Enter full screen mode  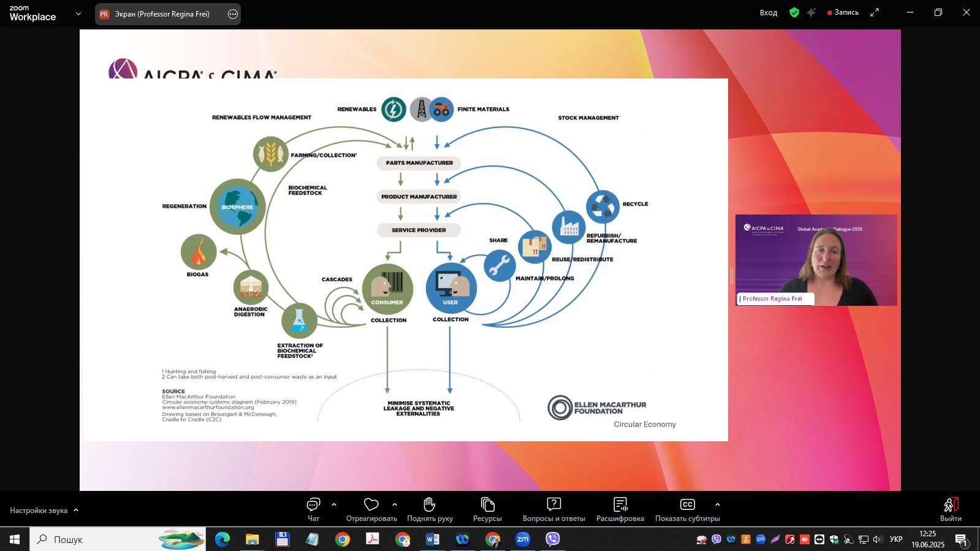[x=875, y=12]
